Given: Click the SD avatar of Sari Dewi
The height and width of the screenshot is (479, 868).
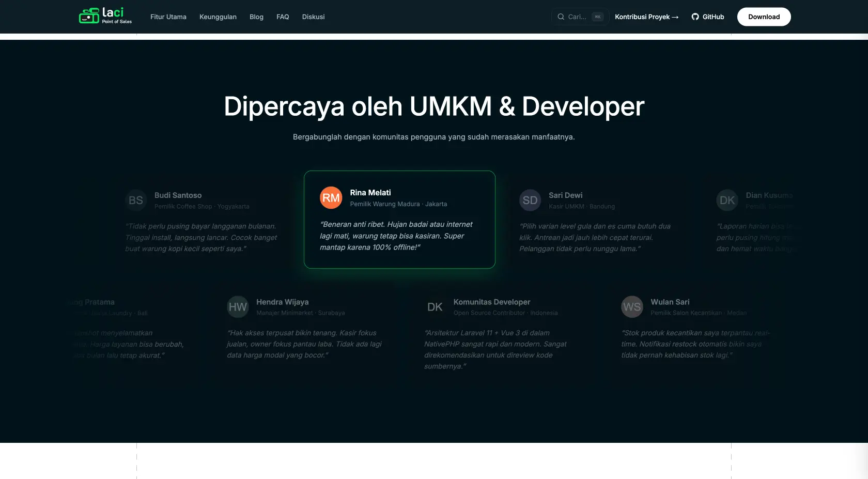Looking at the screenshot, I should [x=530, y=200].
